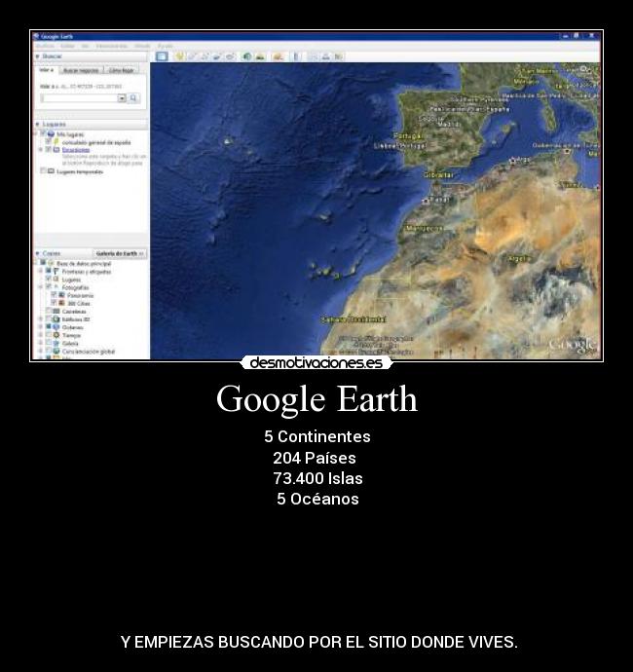633x672 pixels.
Task: Collapse the Lugares panel triangle
Action: click(38, 125)
